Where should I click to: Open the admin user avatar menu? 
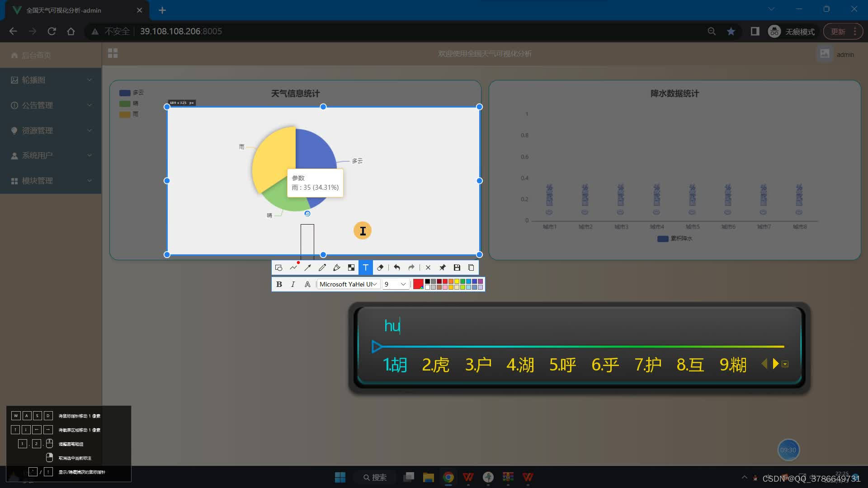coord(825,54)
